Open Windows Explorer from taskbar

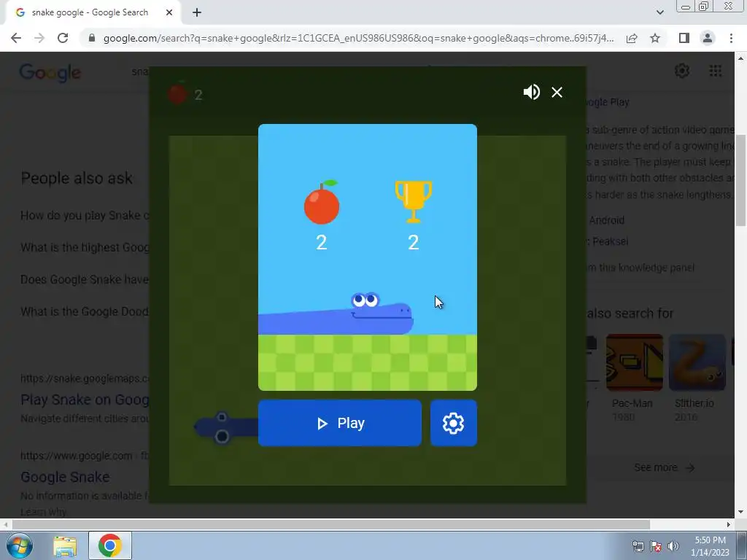(x=65, y=545)
